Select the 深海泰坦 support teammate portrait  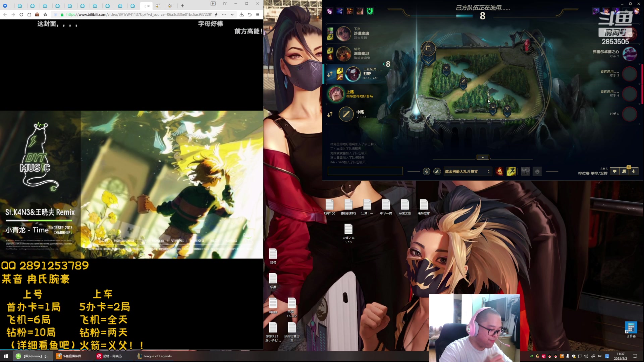coord(343,54)
